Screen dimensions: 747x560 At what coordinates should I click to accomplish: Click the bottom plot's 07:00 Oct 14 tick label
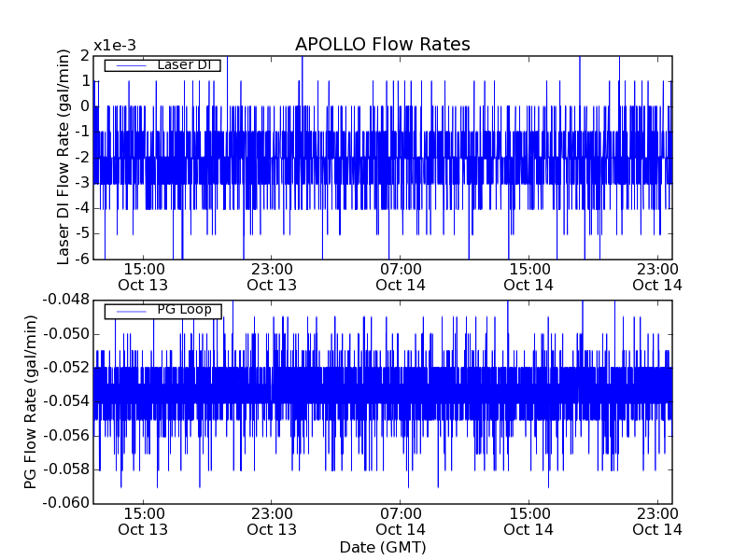click(401, 522)
